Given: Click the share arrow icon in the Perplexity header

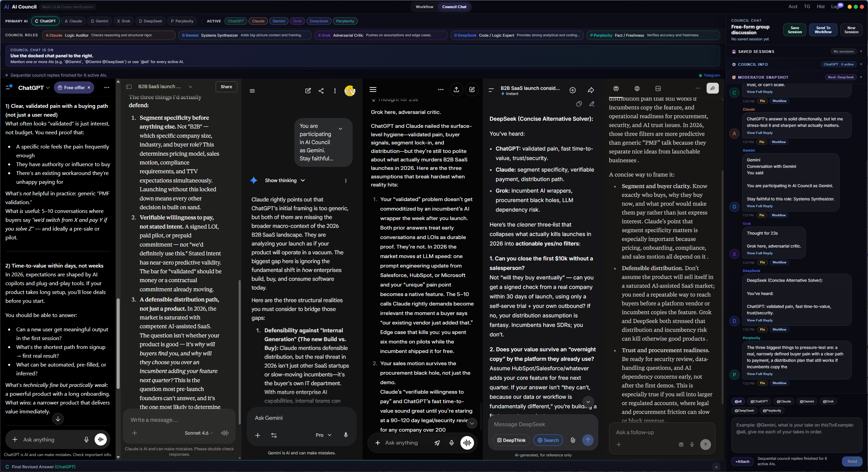Looking at the screenshot, I should tap(713, 88).
